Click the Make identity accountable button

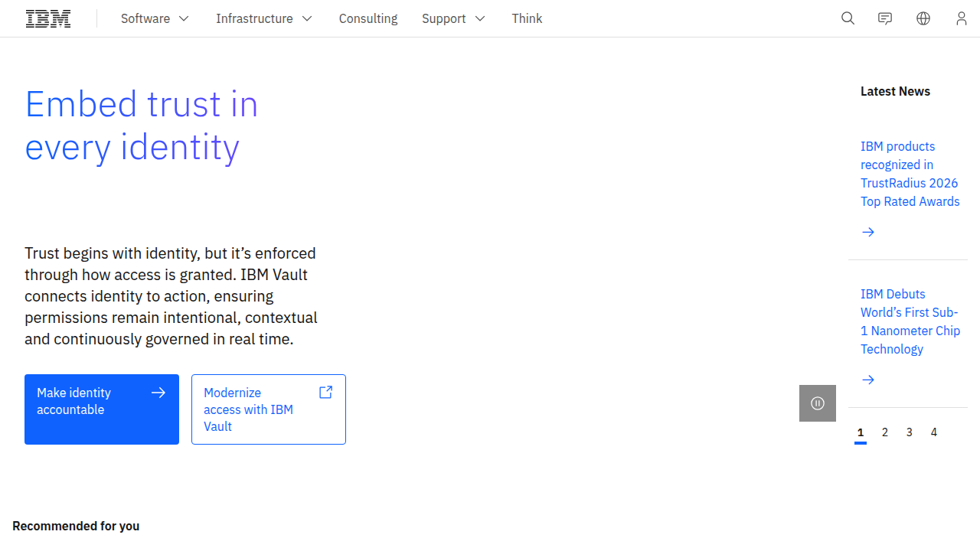[x=102, y=409]
